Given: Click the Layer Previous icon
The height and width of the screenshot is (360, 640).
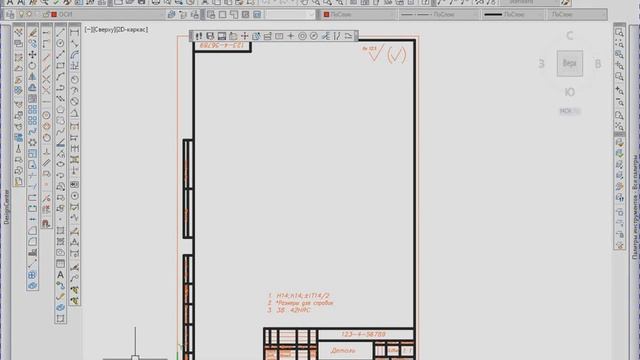Looking at the screenshot, I should click(183, 15).
